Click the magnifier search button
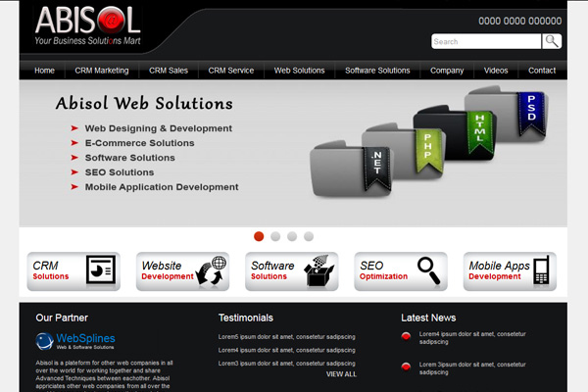Screen dimensions: 588x392 552,41
